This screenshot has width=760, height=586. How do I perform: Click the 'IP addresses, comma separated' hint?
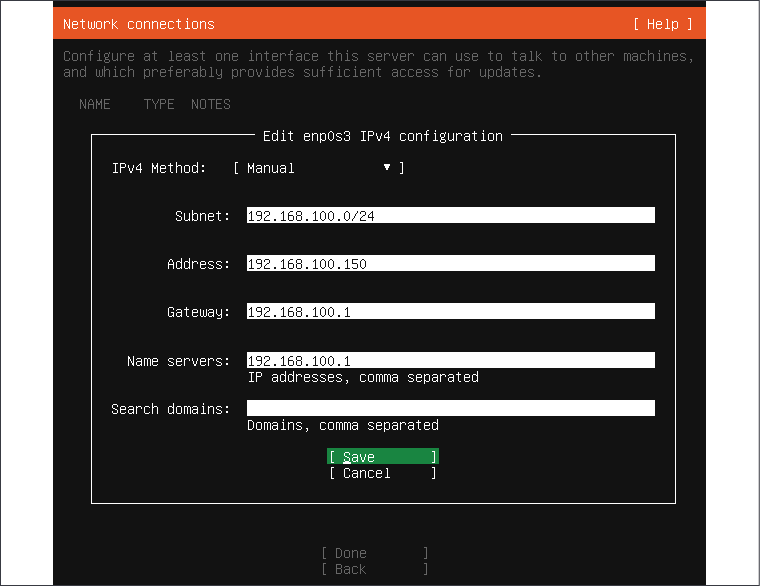click(x=363, y=377)
